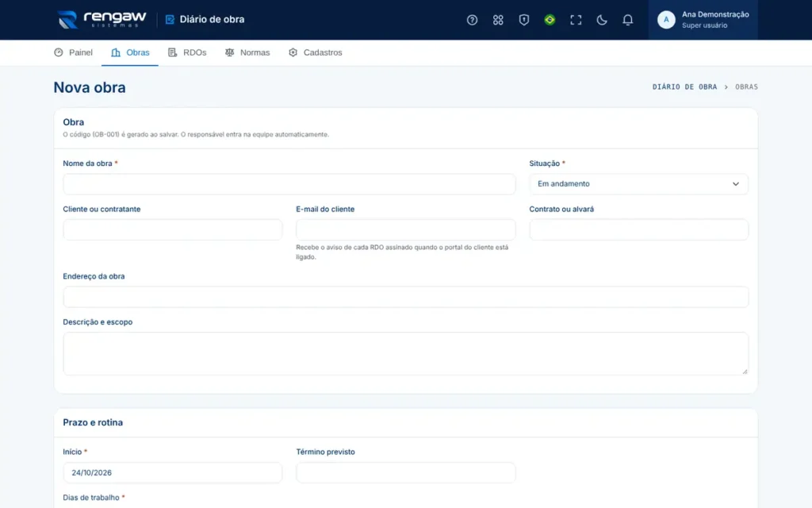Focus the Nome da obra field
This screenshot has height=508, width=812.
tap(289, 184)
